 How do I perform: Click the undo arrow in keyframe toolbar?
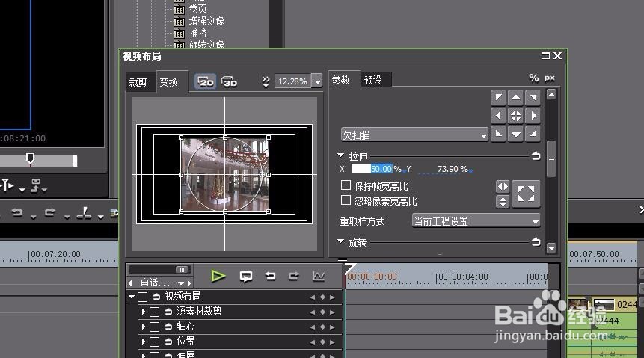[x=270, y=277]
